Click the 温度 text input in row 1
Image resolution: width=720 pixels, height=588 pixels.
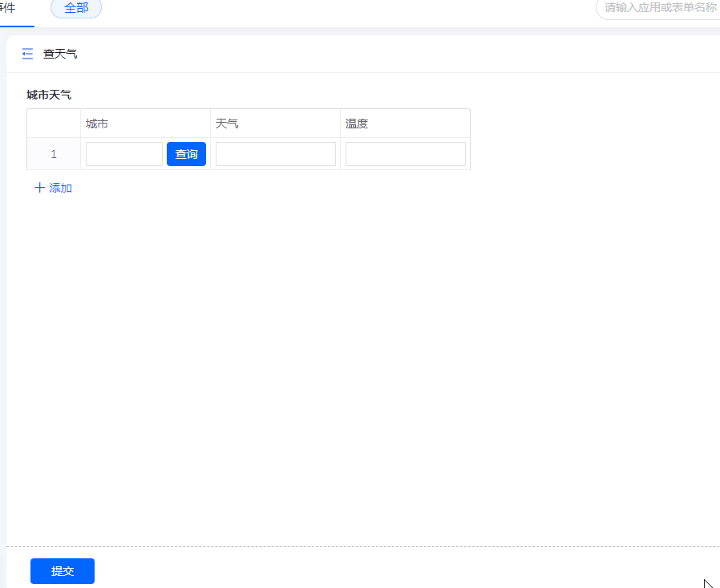click(405, 154)
